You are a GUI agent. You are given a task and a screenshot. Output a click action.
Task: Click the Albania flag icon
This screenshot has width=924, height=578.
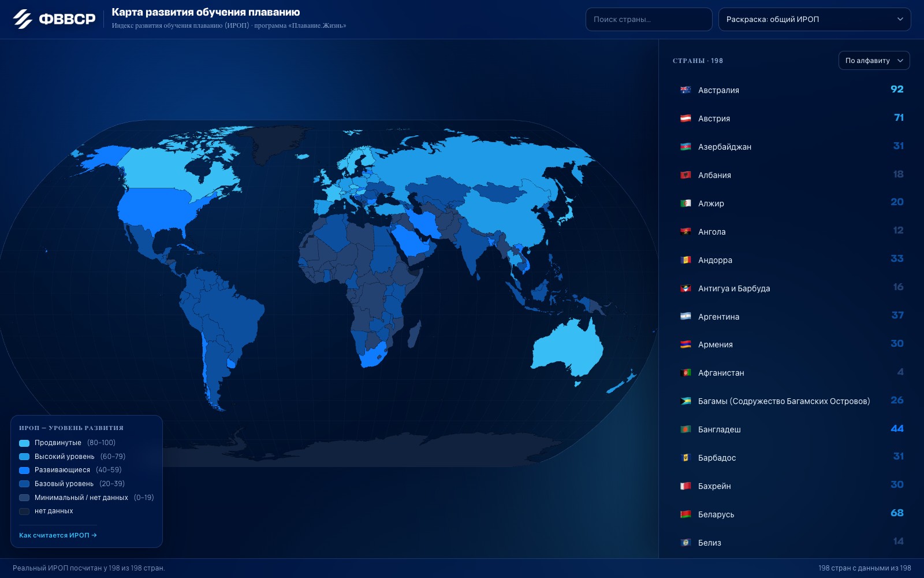click(x=685, y=175)
